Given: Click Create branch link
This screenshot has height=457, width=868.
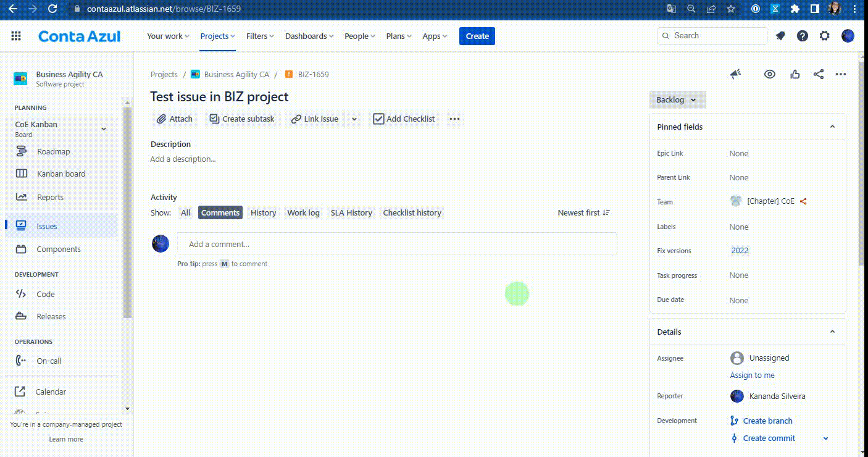Looking at the screenshot, I should pyautogui.click(x=767, y=421).
